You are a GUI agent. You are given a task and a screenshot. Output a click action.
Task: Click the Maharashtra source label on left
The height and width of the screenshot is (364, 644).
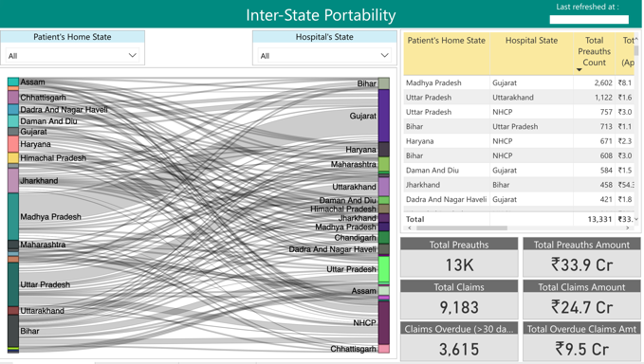click(x=43, y=245)
